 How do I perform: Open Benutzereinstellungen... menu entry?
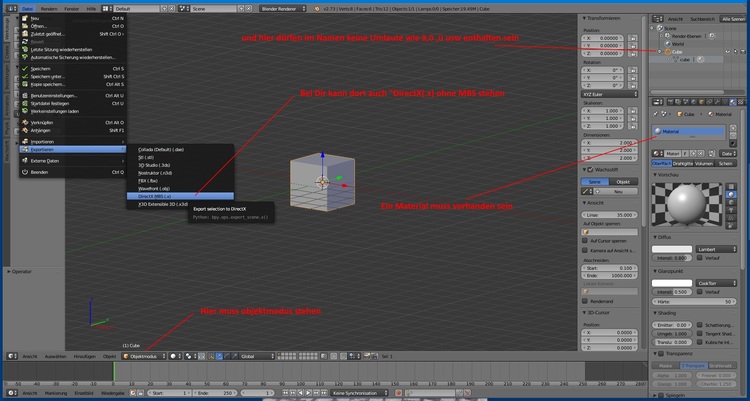(x=73, y=96)
